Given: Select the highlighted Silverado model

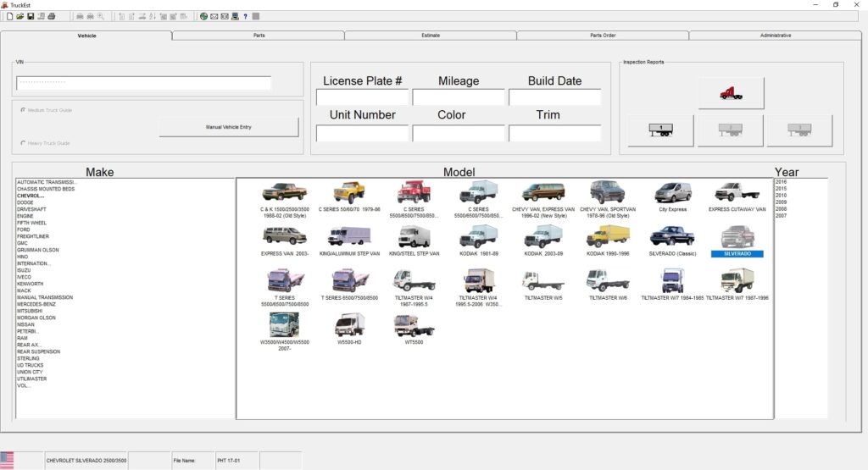Looking at the screenshot, I should click(x=737, y=241).
